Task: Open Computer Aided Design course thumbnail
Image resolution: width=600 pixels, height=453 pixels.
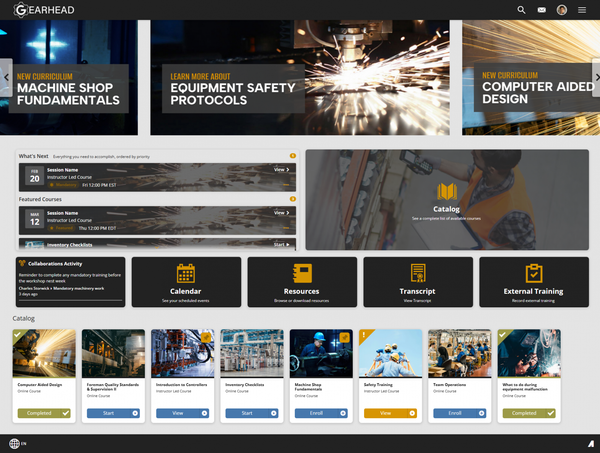Action: coord(44,354)
